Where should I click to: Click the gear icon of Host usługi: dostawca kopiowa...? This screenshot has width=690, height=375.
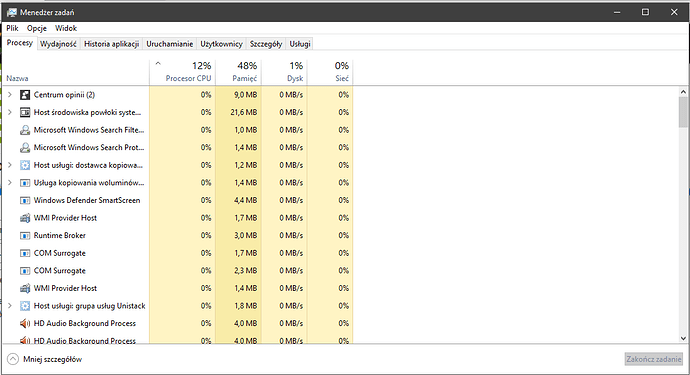pos(25,165)
